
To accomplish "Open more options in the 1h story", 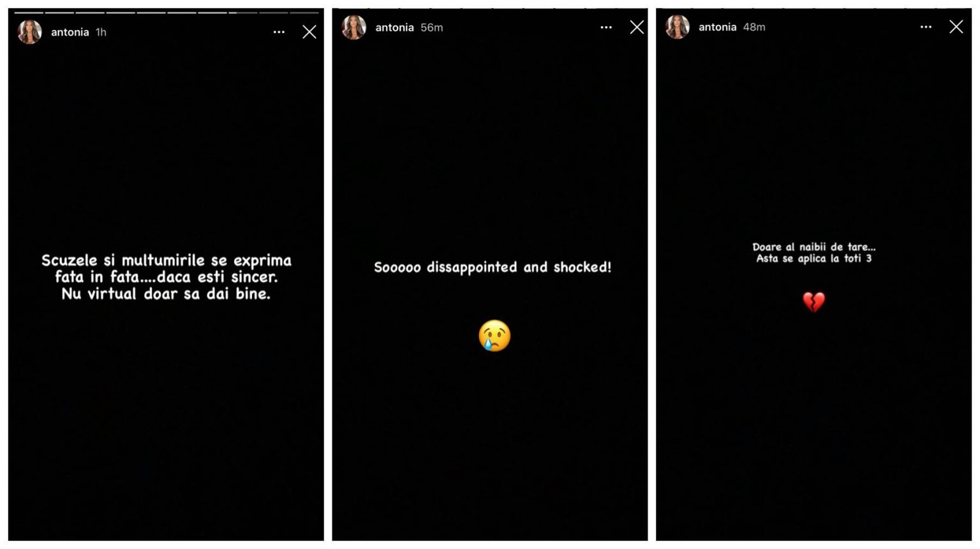I will (279, 32).
